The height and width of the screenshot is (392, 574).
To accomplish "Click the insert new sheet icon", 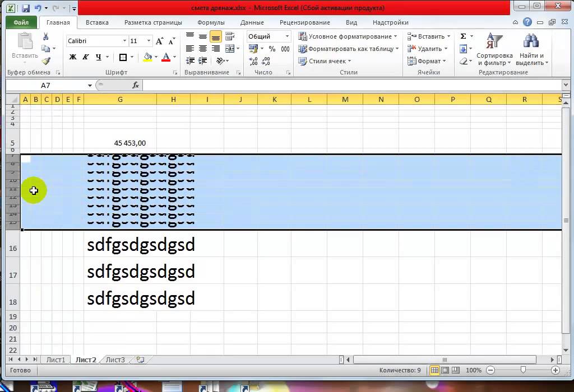I will [x=140, y=360].
